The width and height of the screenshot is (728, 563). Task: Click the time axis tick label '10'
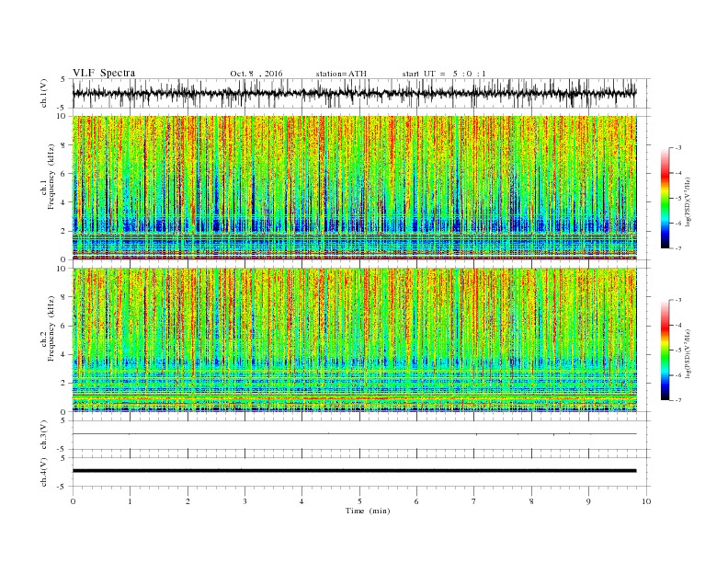coord(646,501)
